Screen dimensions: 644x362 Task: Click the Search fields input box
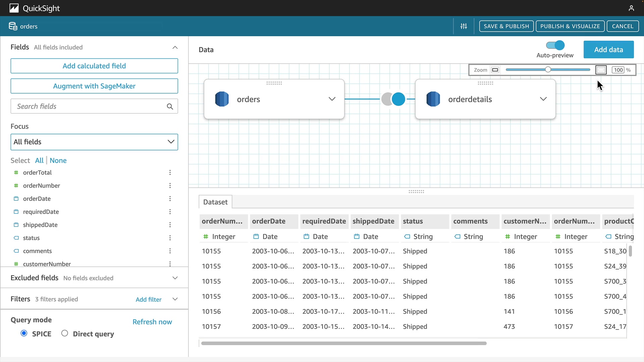[89, 107]
